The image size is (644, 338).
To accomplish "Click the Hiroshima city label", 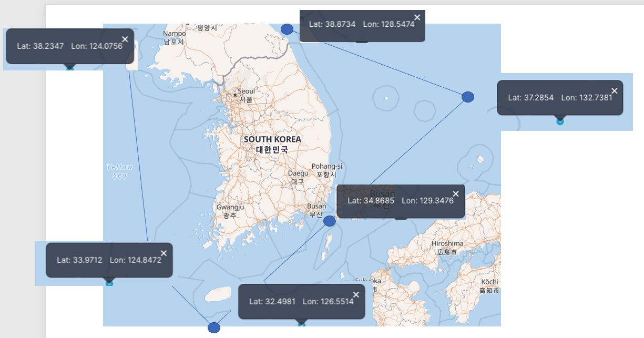I will (447, 247).
